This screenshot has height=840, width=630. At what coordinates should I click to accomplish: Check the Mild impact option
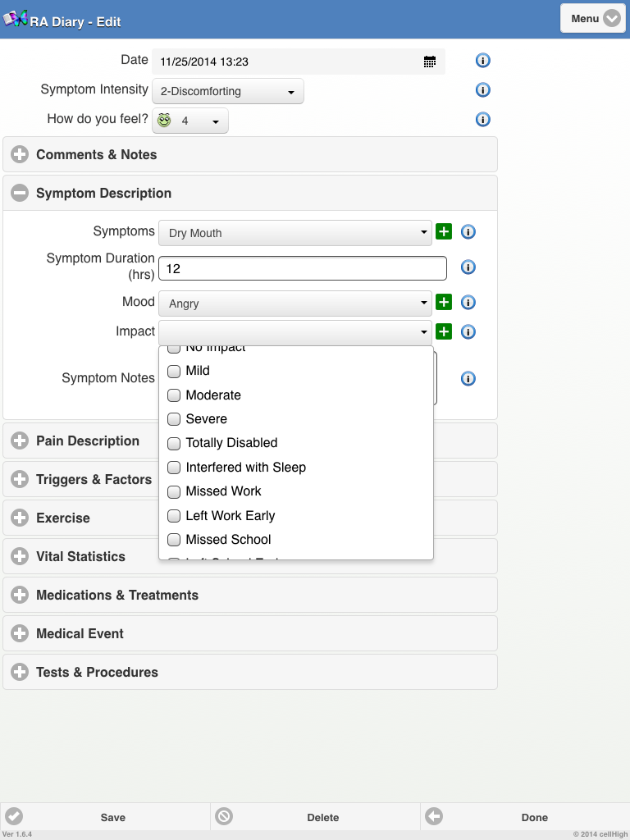pyautogui.click(x=174, y=372)
